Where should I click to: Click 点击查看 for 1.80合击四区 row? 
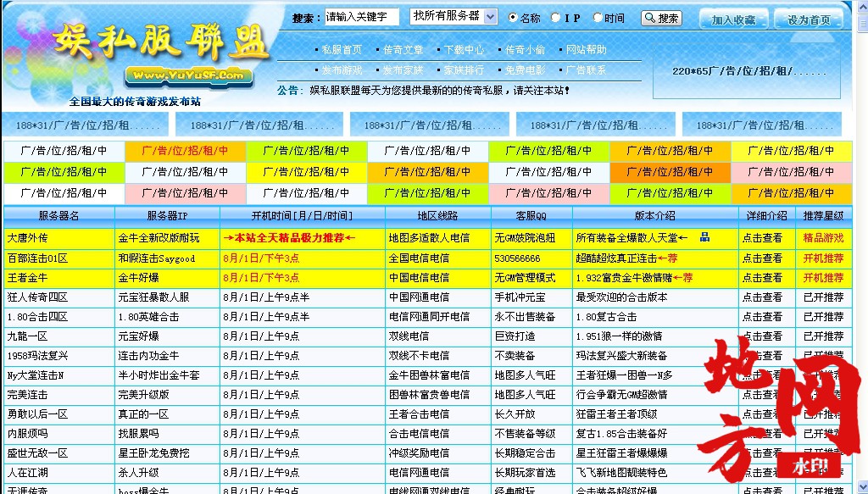pyautogui.click(x=762, y=317)
